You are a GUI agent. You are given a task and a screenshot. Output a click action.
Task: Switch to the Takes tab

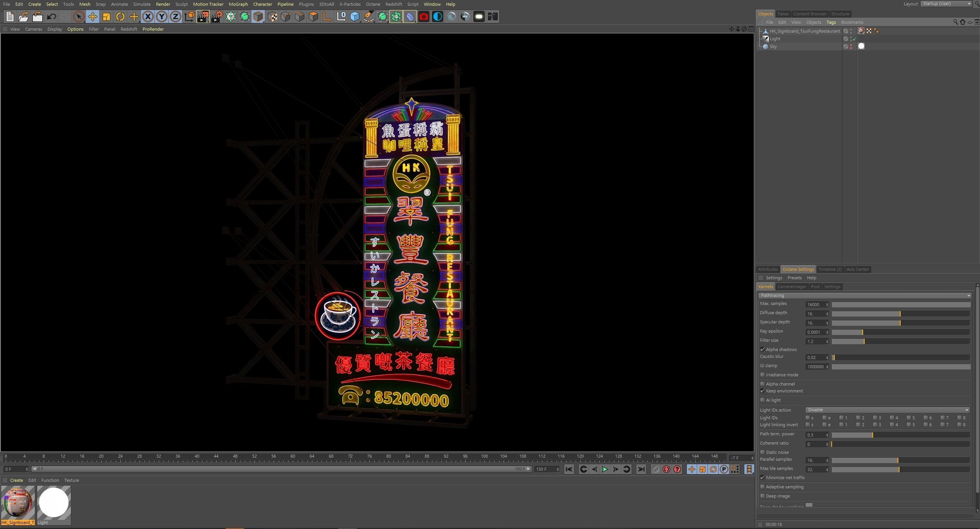click(x=783, y=14)
